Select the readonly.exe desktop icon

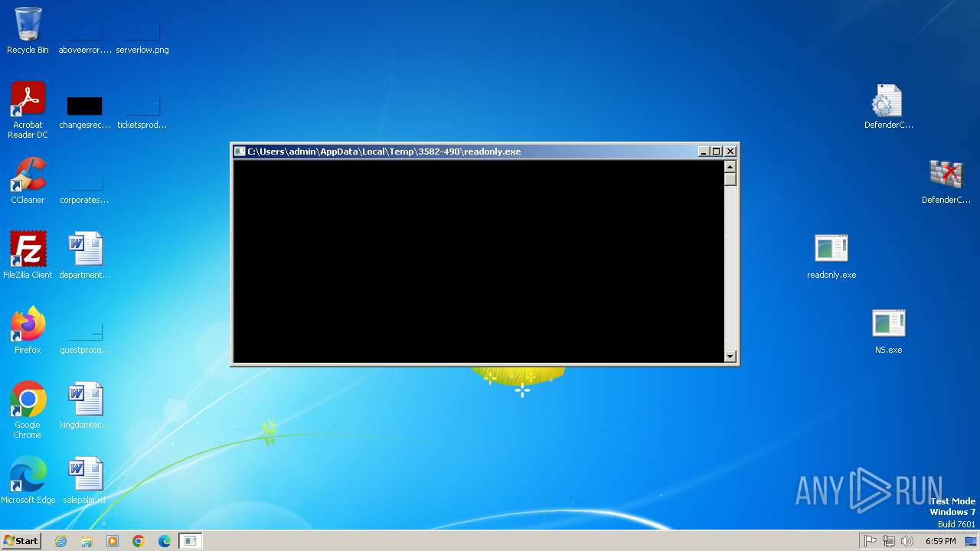click(x=831, y=256)
